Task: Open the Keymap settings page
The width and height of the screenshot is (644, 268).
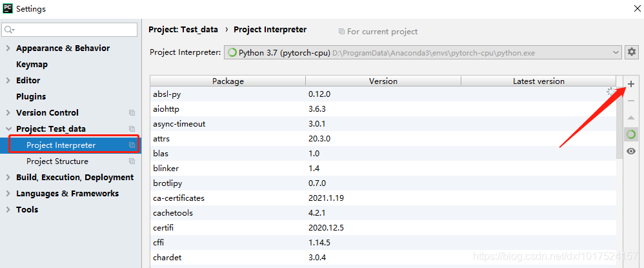Action: [32, 65]
